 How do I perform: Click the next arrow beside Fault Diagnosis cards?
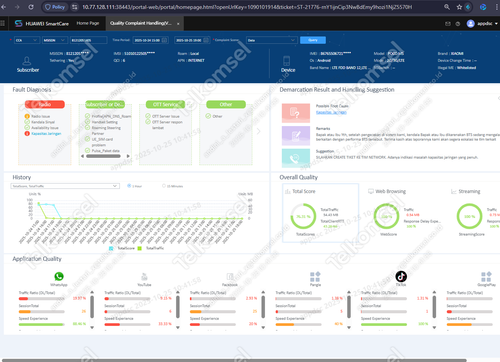[259, 131]
